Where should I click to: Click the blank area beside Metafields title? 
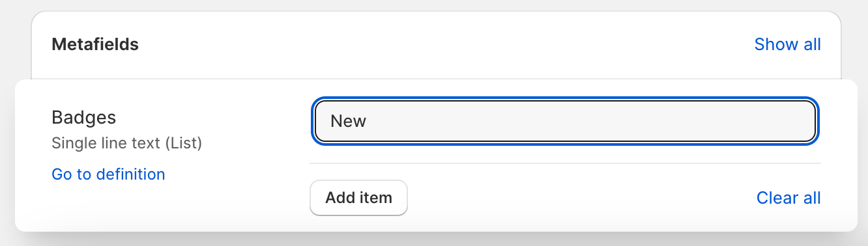click(x=443, y=44)
